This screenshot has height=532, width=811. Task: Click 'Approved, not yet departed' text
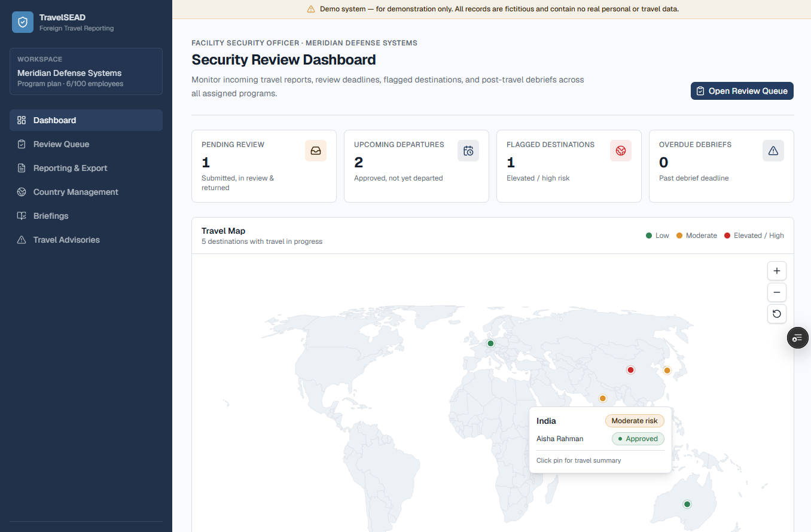coord(398,178)
